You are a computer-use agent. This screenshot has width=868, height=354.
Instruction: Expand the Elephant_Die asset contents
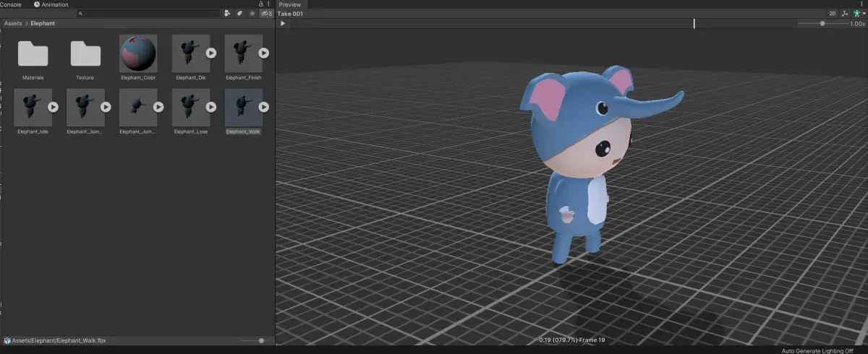pos(211,53)
